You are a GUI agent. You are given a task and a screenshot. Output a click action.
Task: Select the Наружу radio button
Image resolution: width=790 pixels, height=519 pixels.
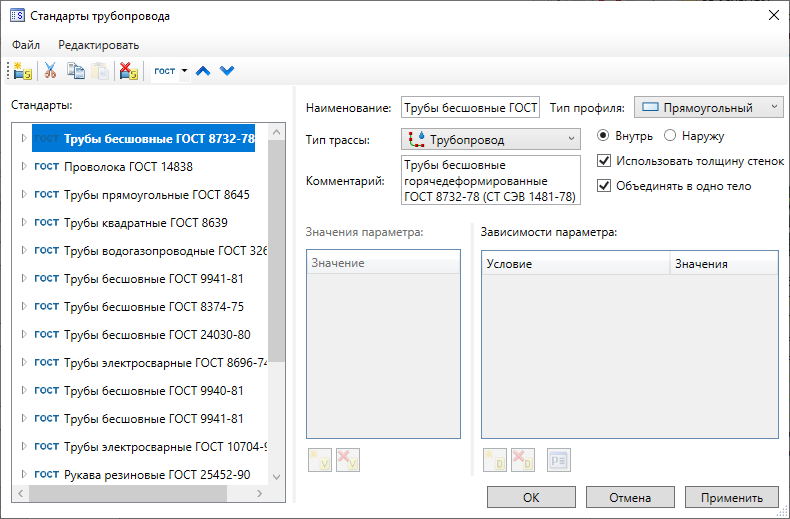[670, 135]
